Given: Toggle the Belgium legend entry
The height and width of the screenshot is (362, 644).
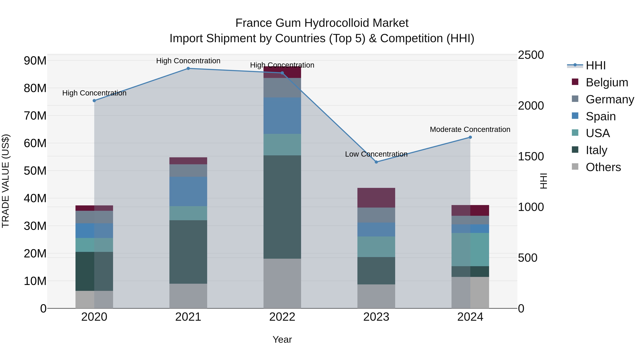Looking at the screenshot, I should (600, 82).
